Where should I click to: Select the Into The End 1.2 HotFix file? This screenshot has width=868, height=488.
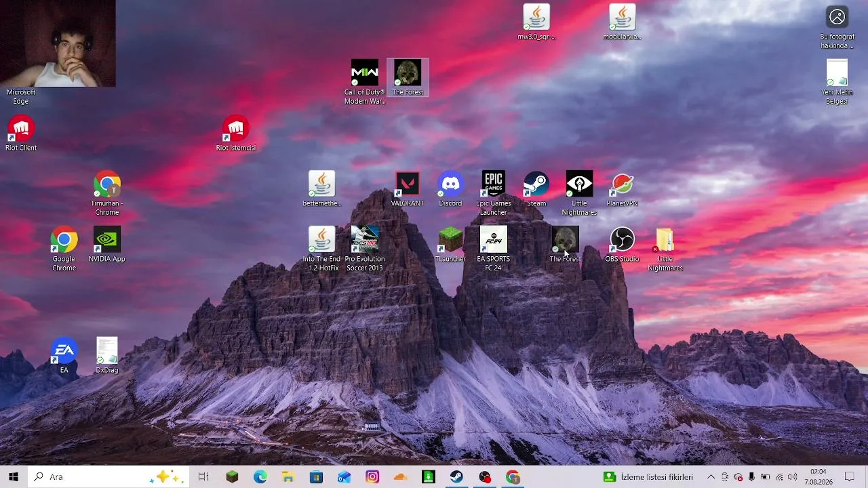point(321,249)
